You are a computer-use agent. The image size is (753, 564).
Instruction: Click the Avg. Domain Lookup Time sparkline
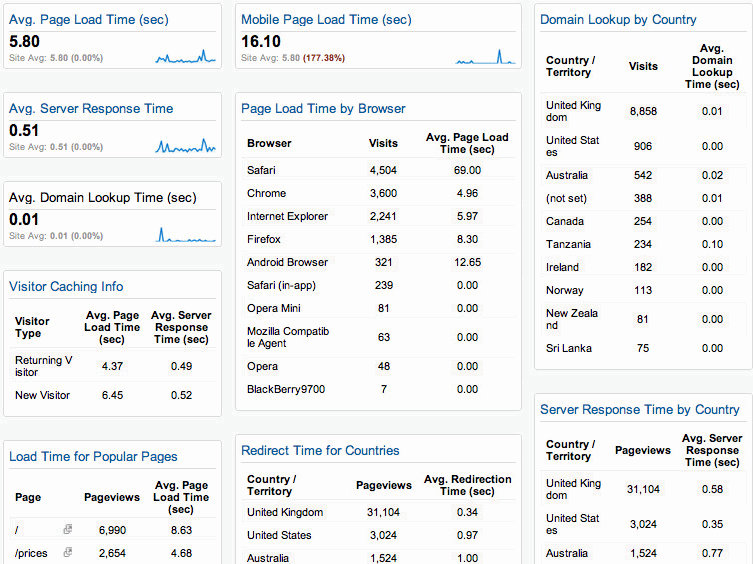coord(186,235)
